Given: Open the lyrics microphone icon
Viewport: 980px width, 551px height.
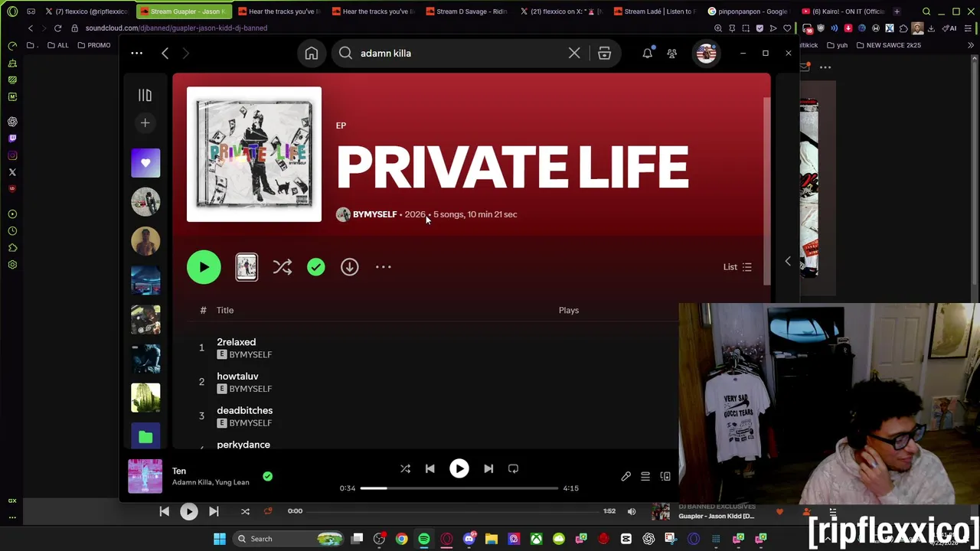Looking at the screenshot, I should (x=626, y=476).
